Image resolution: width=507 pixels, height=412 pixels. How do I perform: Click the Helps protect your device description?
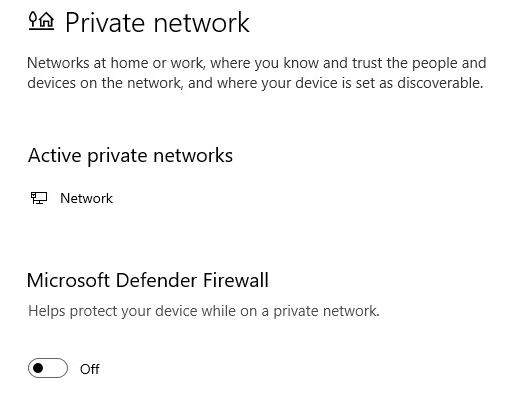coord(204,311)
